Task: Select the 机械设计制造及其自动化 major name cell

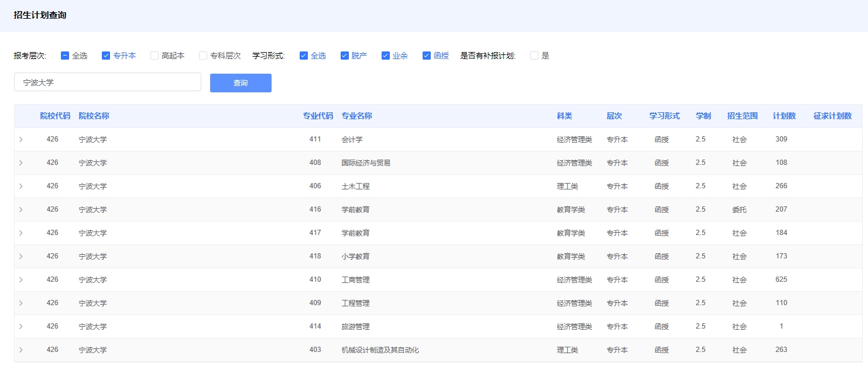Action: point(380,350)
